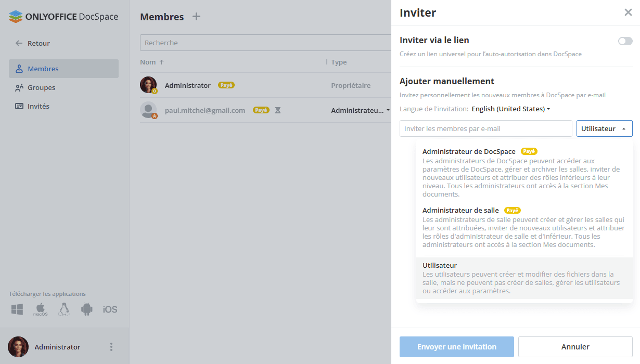Click the Envoyer une invitation button
640x364 pixels.
[456, 347]
